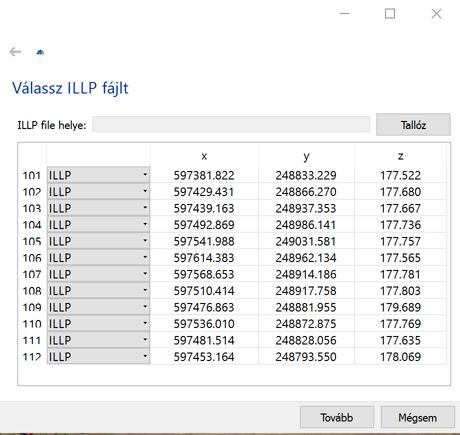Open the ILLP dropdown in row 101
This screenshot has width=460, height=435.
tap(99, 175)
